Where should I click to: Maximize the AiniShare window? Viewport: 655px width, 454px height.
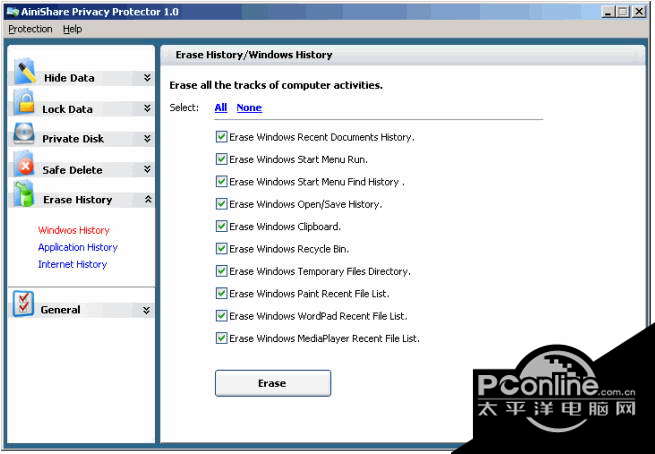(623, 12)
